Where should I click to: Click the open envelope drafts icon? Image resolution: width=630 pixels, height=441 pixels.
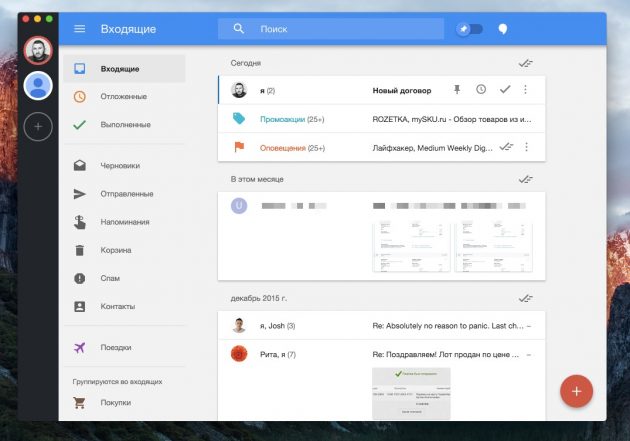80,165
